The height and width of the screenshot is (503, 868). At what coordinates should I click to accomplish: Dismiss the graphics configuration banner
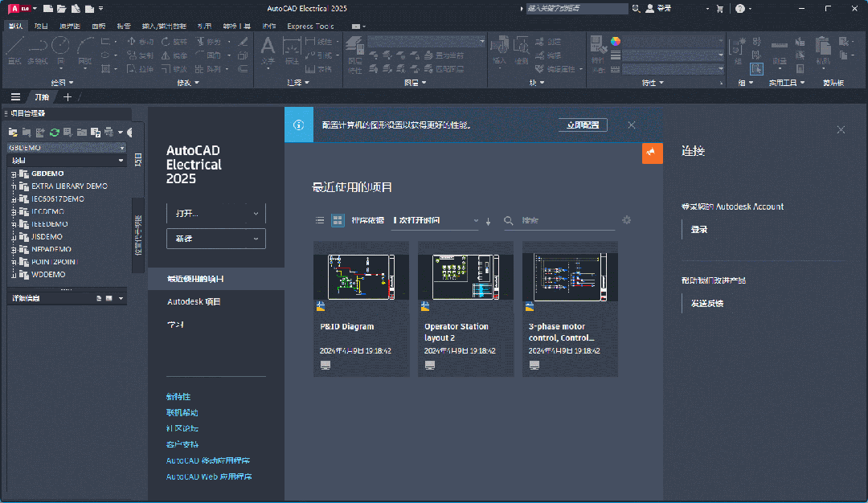pos(632,125)
